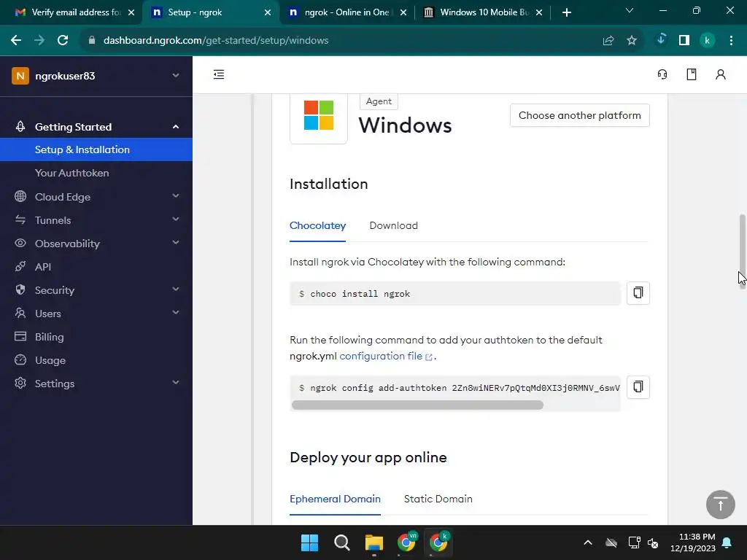
Task: Expand the Users section chevron
Action: click(x=176, y=312)
